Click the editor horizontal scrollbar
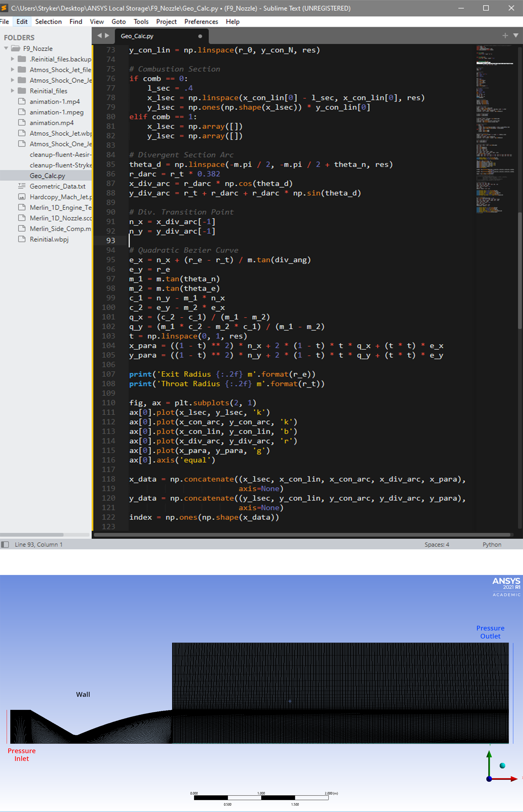 [302, 535]
